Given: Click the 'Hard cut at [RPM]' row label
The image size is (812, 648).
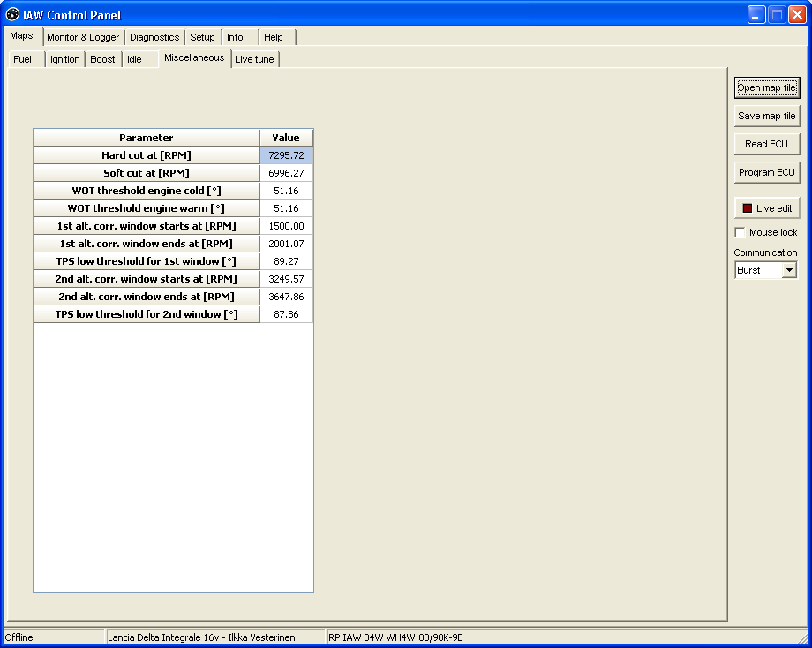Looking at the screenshot, I should click(147, 155).
